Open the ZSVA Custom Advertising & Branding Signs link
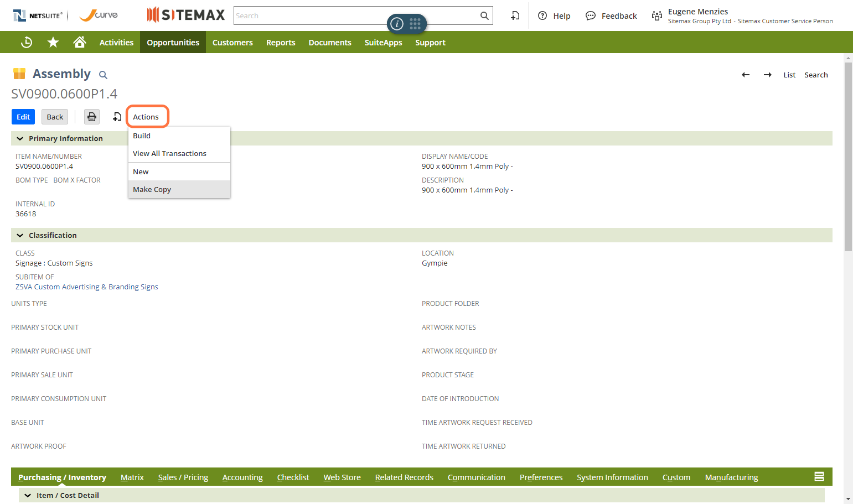The height and width of the screenshot is (504, 853). tap(87, 287)
